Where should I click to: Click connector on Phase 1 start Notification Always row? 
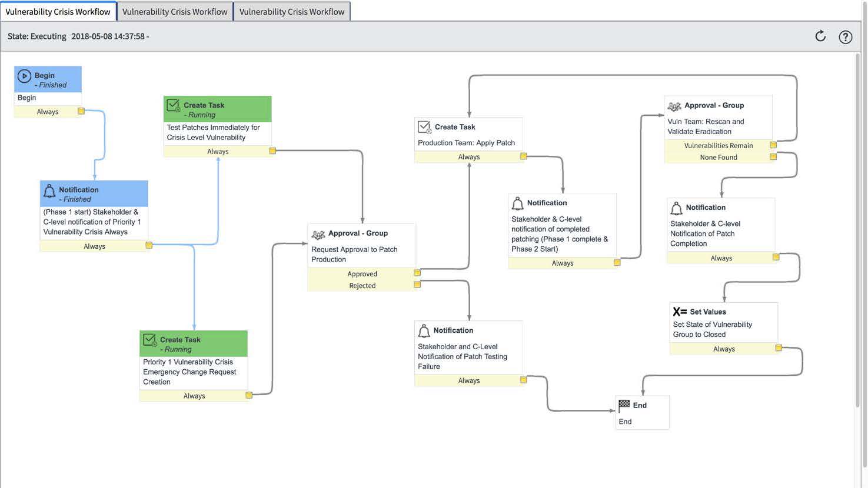(x=149, y=245)
